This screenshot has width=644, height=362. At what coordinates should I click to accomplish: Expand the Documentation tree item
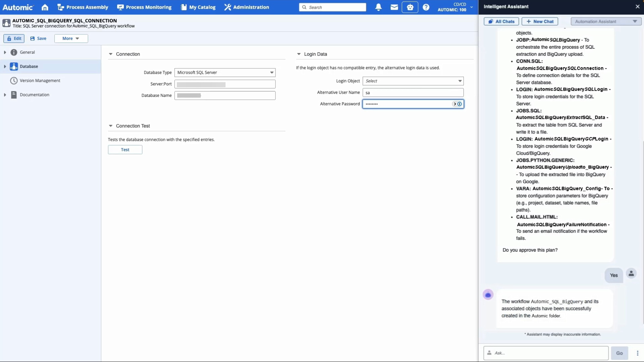[5, 95]
